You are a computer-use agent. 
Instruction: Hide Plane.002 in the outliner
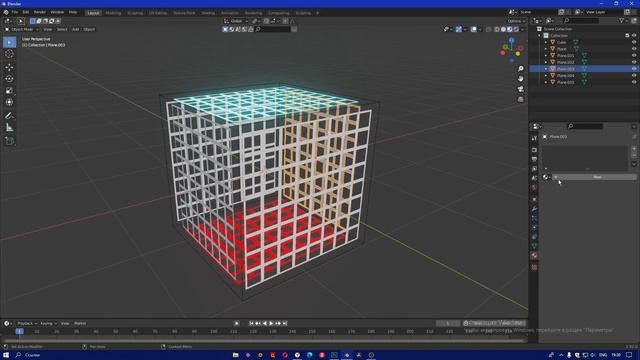click(634, 62)
